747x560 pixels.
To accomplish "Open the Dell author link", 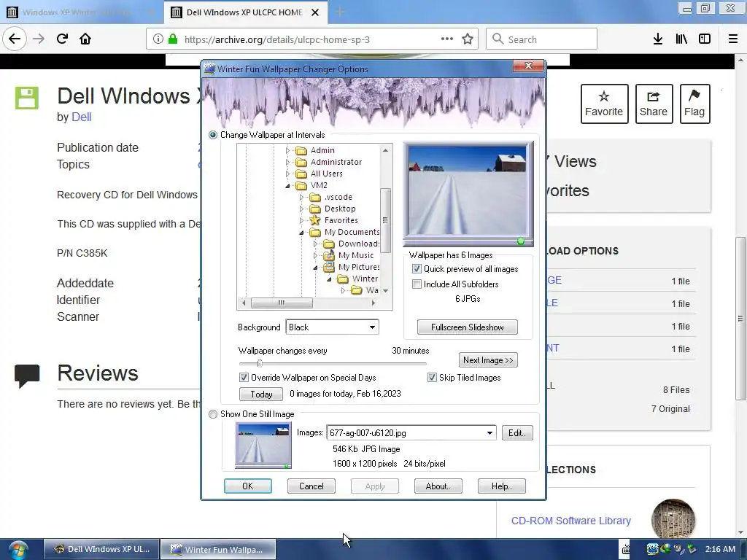I will tap(81, 117).
